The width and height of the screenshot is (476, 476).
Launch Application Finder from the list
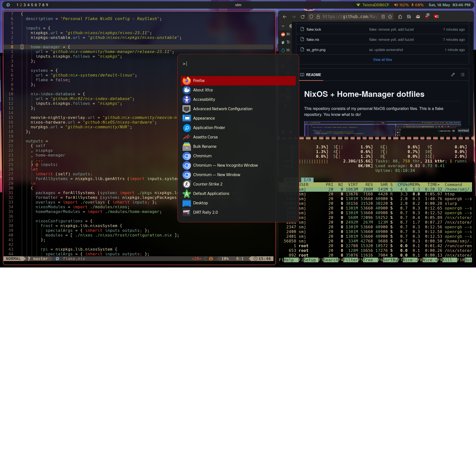tap(238, 128)
